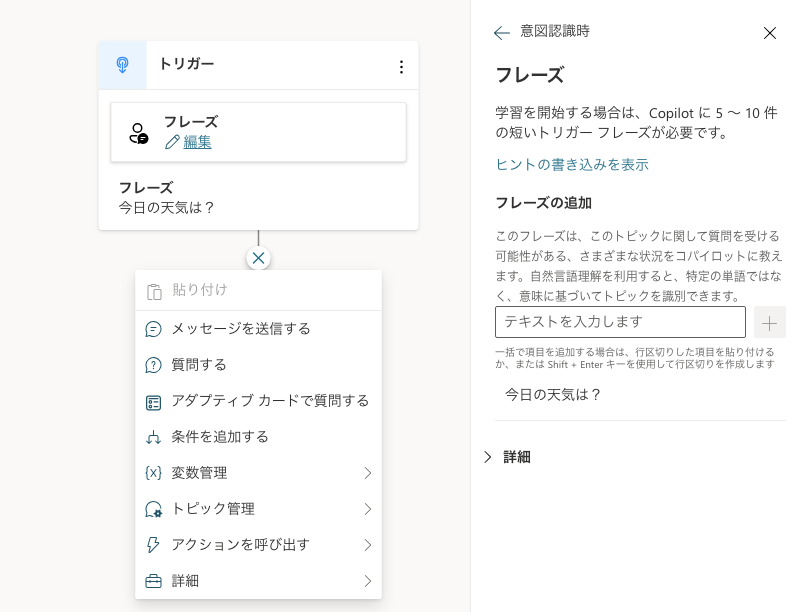Image resolution: width=801 pixels, height=612 pixels.
Task: Open the 詳細 submenu with toolbox icon
Action: pyautogui.click(x=258, y=581)
